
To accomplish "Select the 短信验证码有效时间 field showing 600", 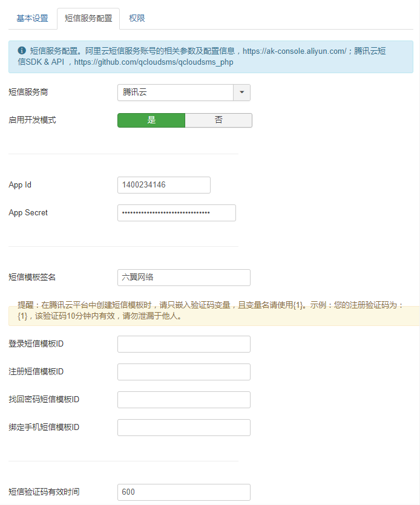I will click(x=183, y=492).
